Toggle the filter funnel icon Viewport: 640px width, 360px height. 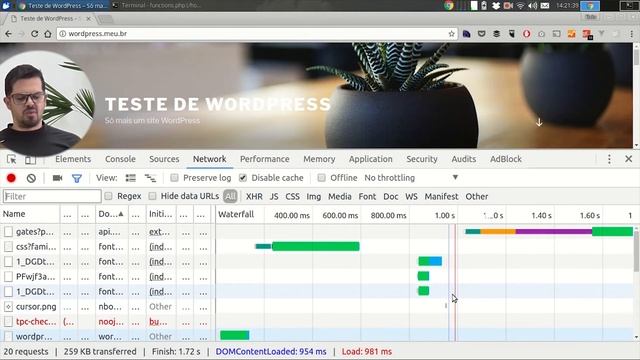point(77,178)
